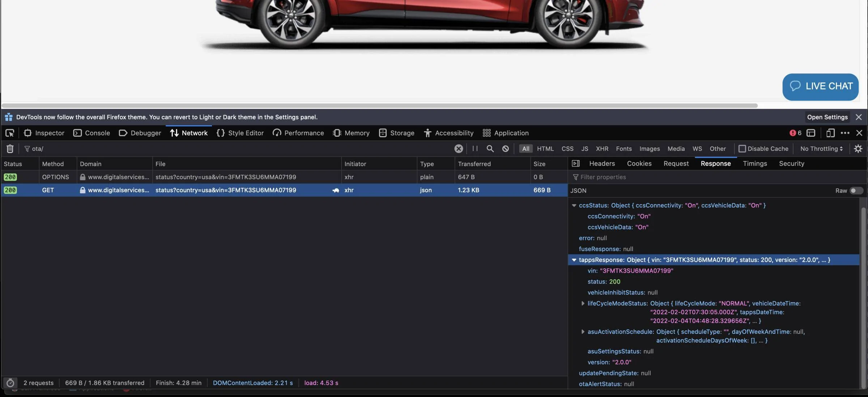
Task: Sort by the Transferred column header
Action: (x=492, y=164)
